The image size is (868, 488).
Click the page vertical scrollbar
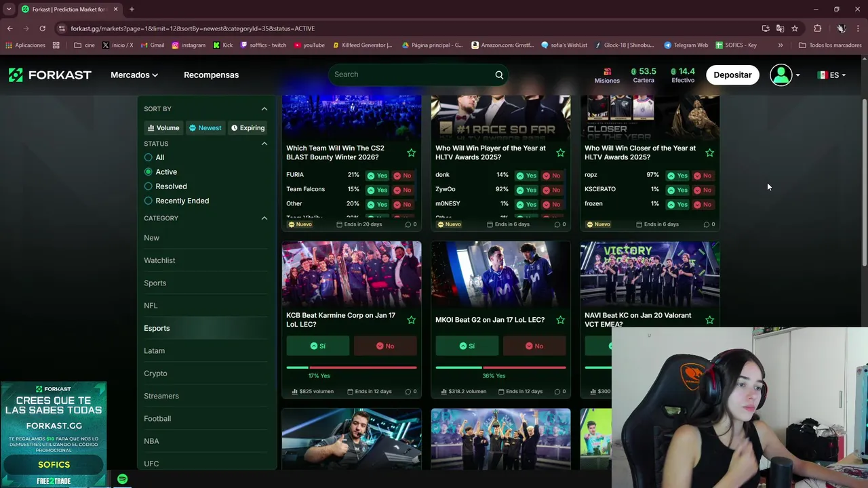pos(865,183)
